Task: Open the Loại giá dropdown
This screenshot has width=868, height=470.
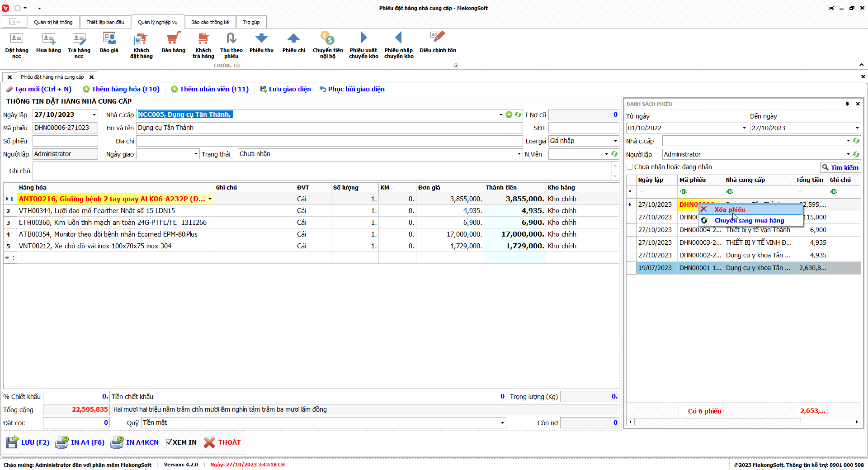Action: (615, 141)
